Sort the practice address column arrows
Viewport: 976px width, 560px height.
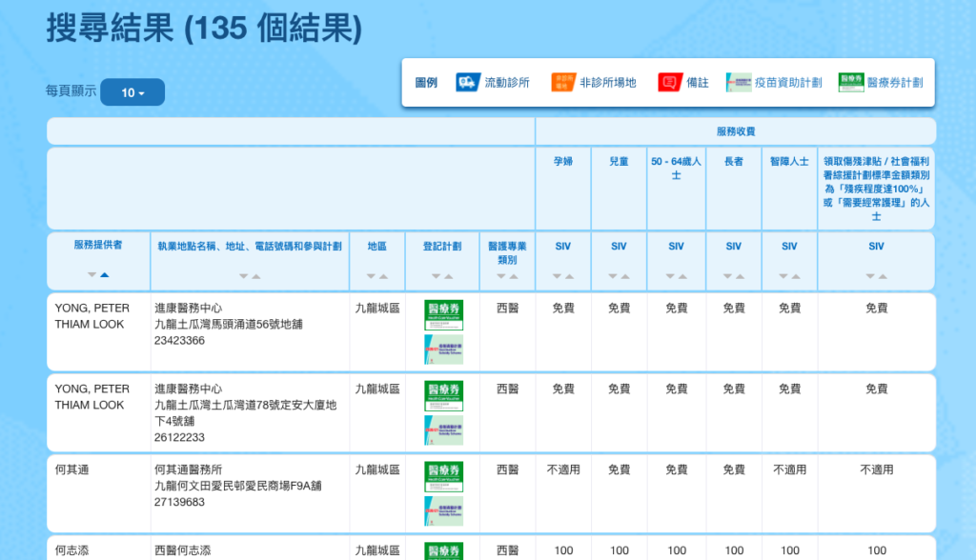pos(250,276)
